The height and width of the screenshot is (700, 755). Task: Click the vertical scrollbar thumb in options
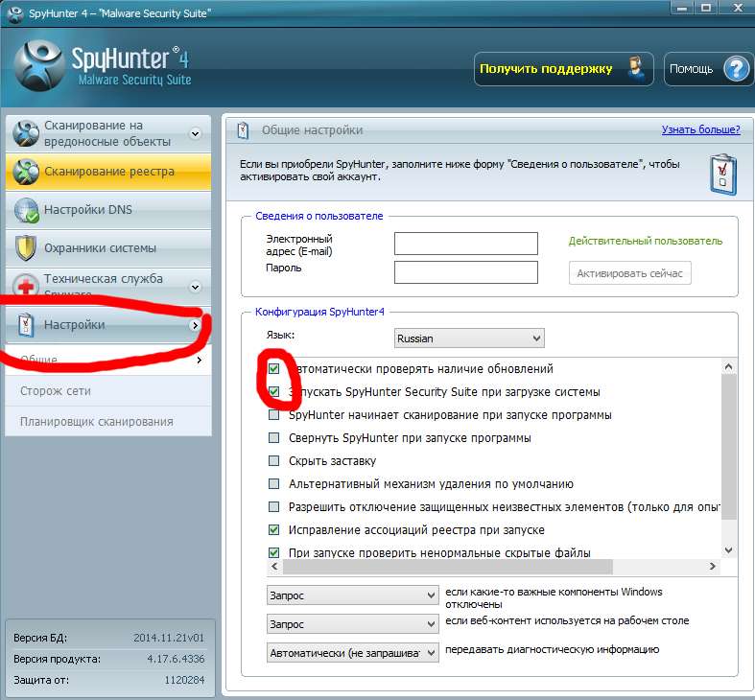click(728, 447)
